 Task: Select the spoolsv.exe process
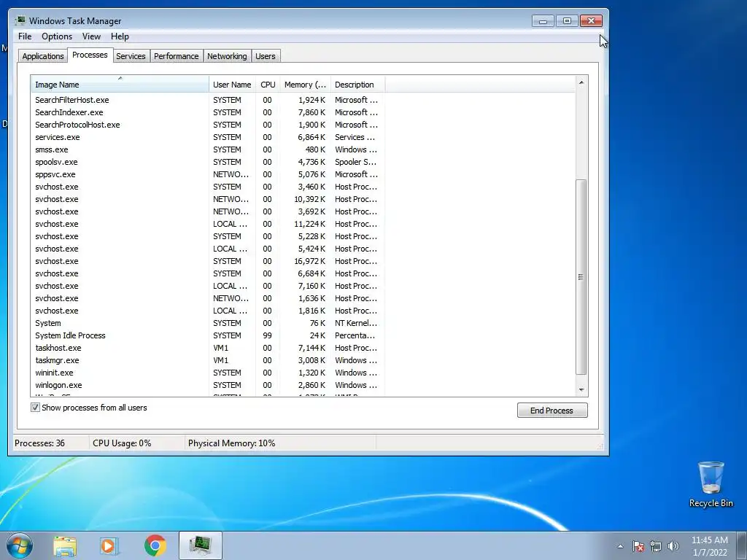coord(208,162)
